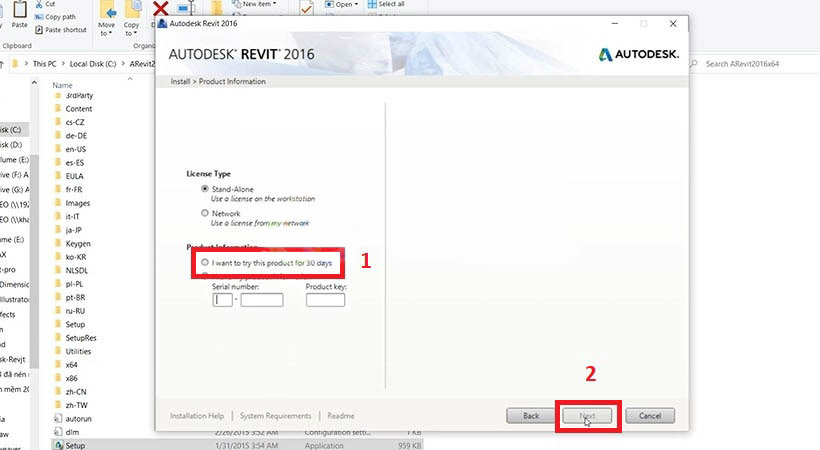Click the Back button in installer

(x=531, y=416)
